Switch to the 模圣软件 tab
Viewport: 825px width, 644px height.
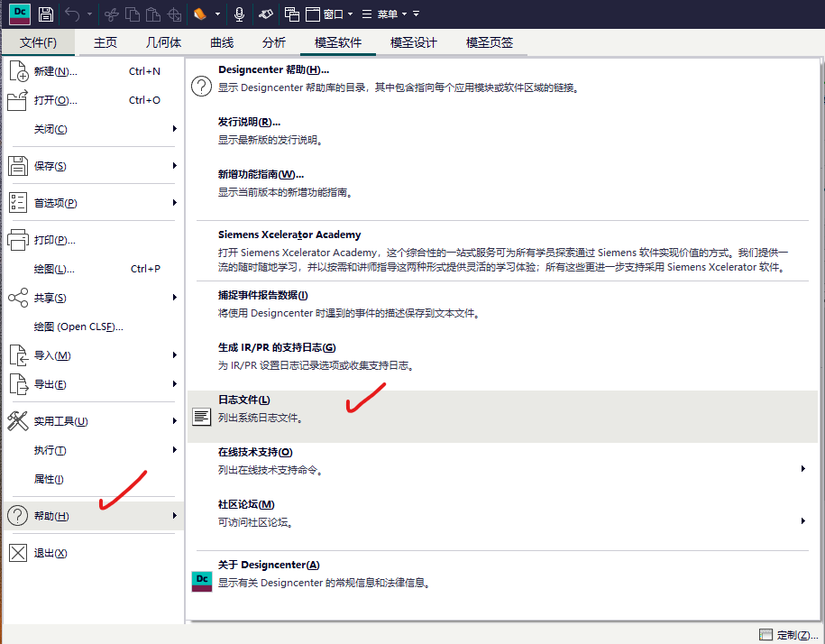pyautogui.click(x=338, y=42)
